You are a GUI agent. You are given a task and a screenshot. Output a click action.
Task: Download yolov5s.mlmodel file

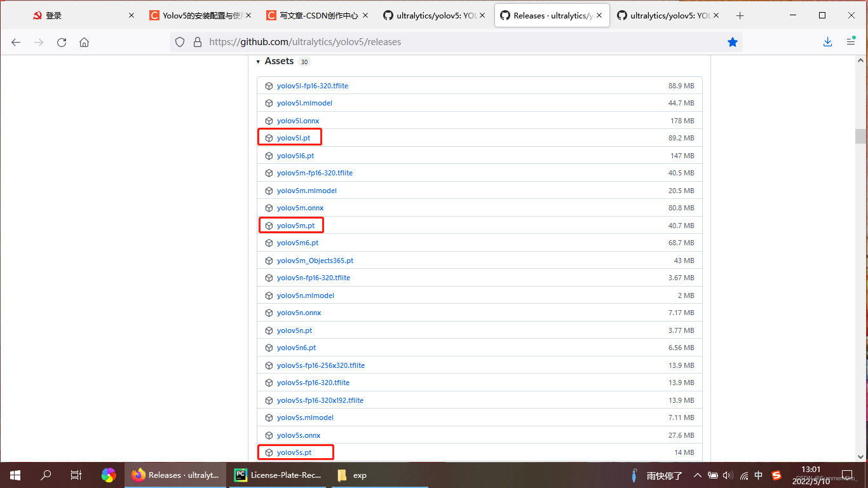[306, 417]
